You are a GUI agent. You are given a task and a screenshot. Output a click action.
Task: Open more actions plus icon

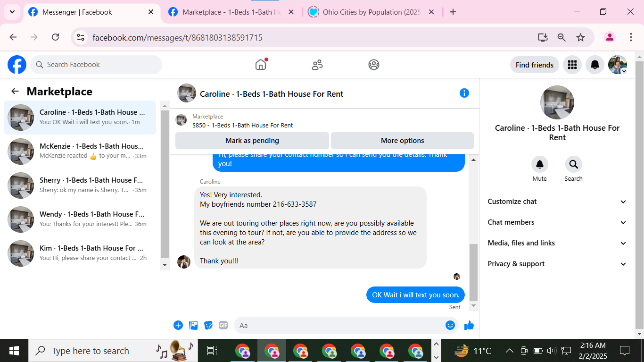178,325
